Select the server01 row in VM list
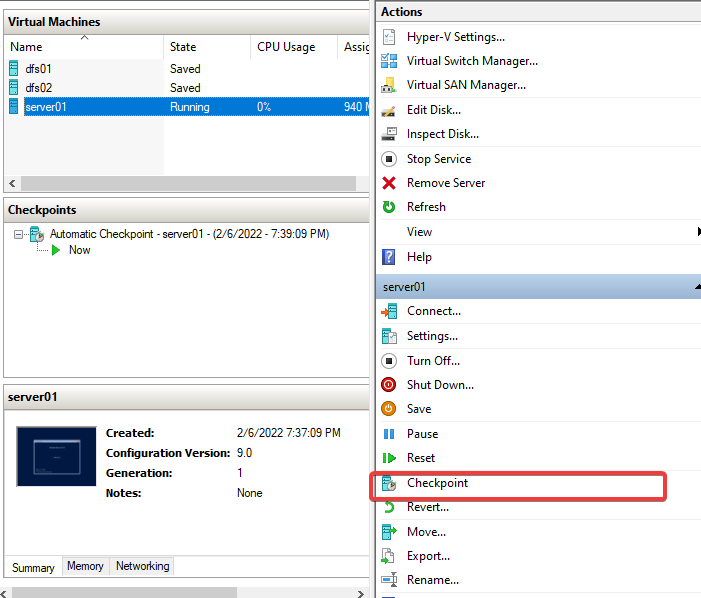This screenshot has width=701, height=598. (196, 107)
